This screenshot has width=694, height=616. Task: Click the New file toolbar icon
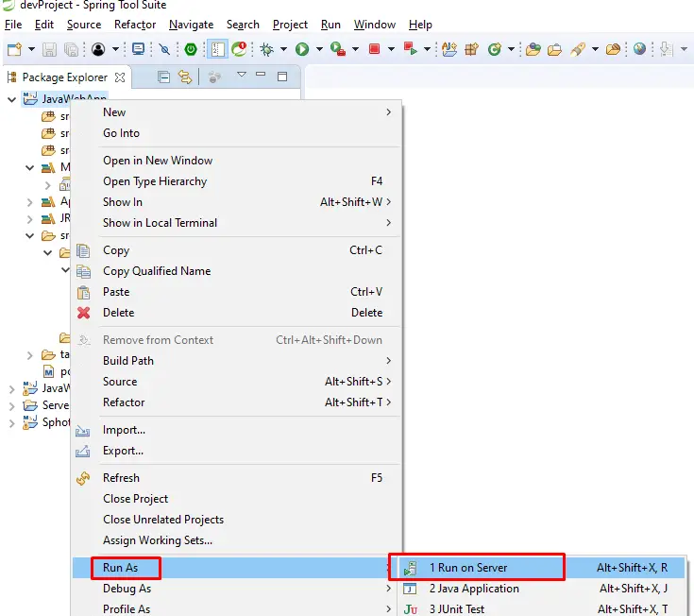[x=14, y=49]
